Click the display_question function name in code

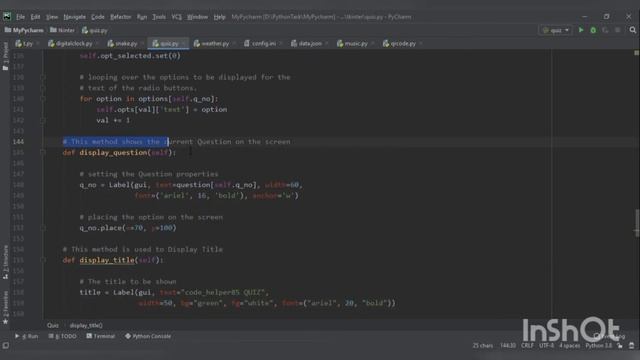point(113,152)
